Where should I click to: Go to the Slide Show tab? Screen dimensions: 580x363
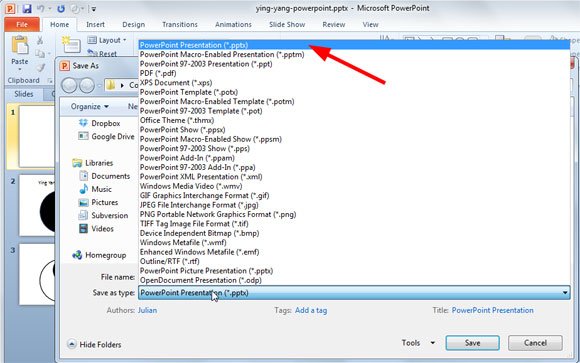(287, 24)
